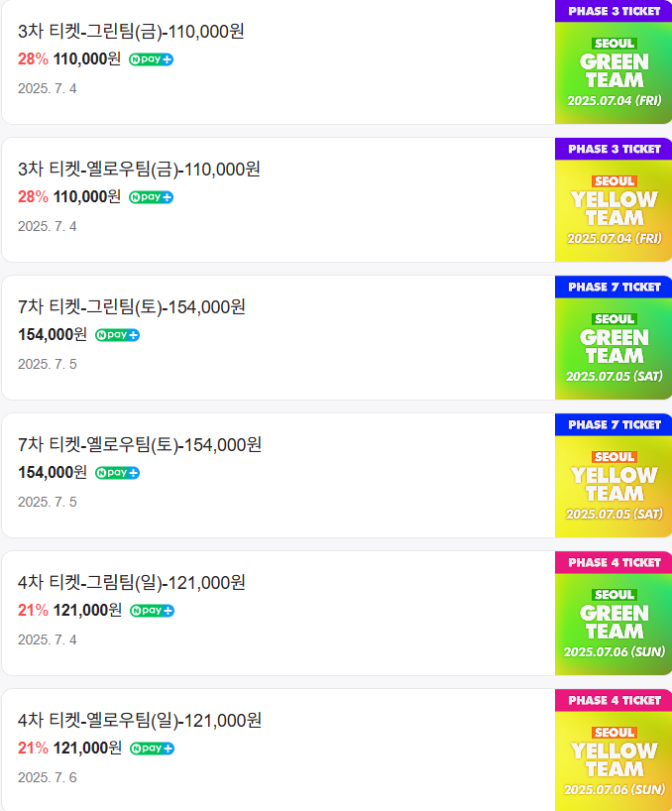Click the N Pay+ badge on the 7차 Yellow Team listing
The height and width of the screenshot is (811, 672).
click(116, 473)
